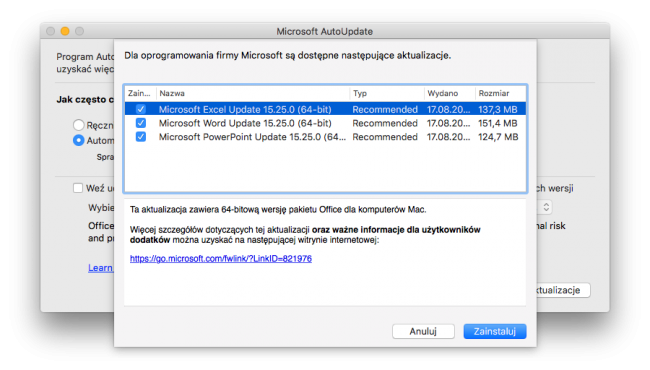Click the 137,3 MB size cell
This screenshot has width=650, height=370.
tap(497, 109)
